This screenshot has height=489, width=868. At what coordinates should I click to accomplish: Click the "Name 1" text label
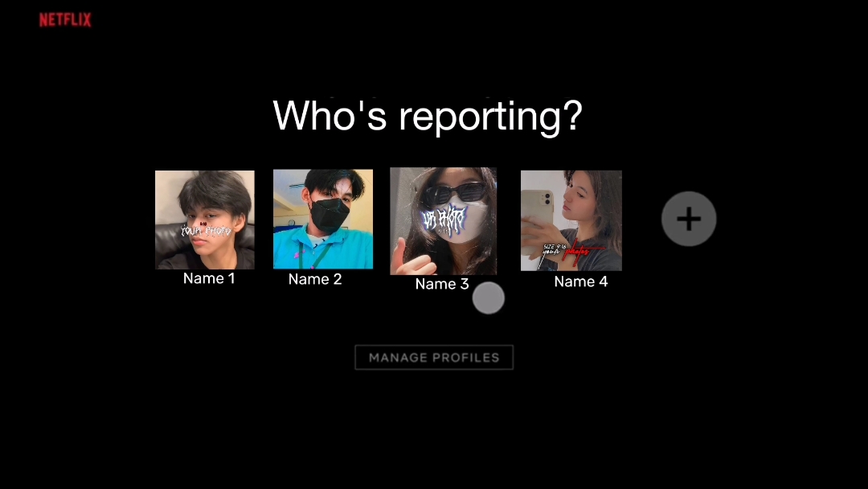[209, 278]
